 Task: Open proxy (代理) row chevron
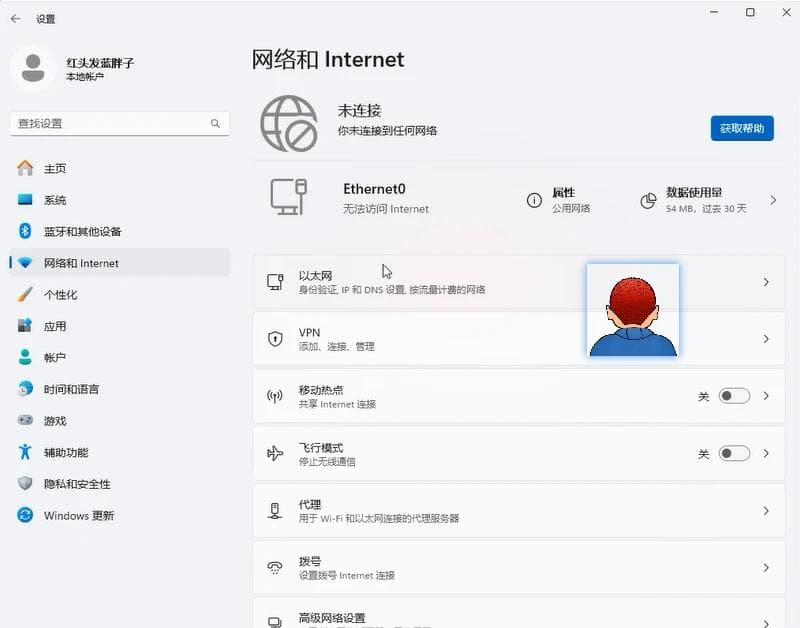[x=766, y=510]
